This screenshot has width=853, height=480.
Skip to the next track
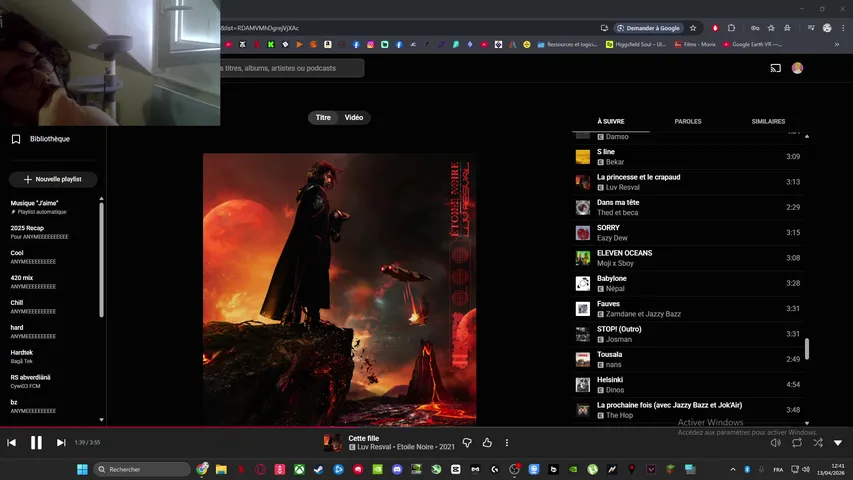(61, 443)
